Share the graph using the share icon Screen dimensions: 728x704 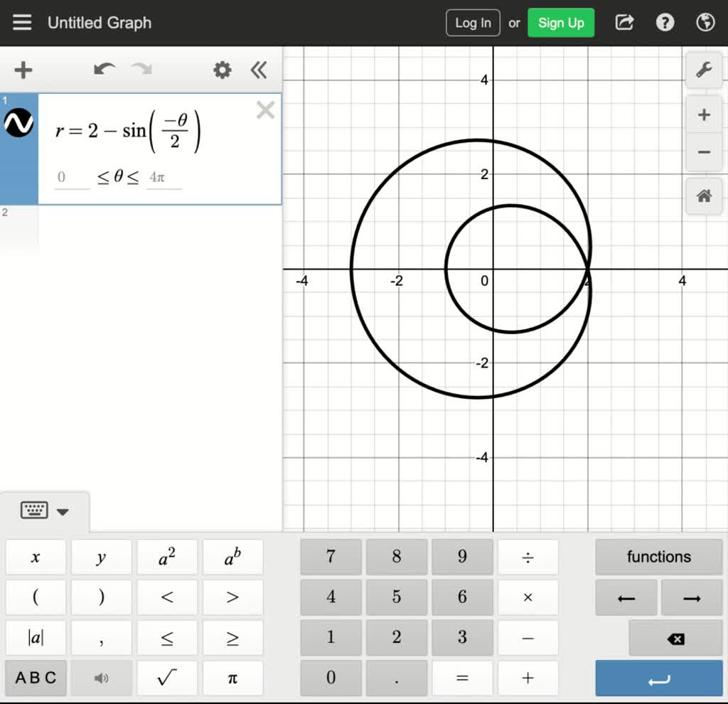624,23
